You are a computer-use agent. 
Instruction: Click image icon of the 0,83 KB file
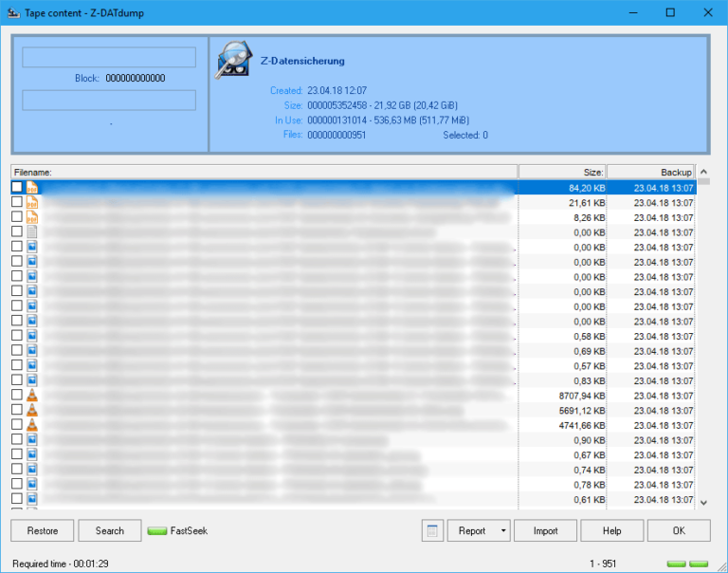pyautogui.click(x=32, y=380)
